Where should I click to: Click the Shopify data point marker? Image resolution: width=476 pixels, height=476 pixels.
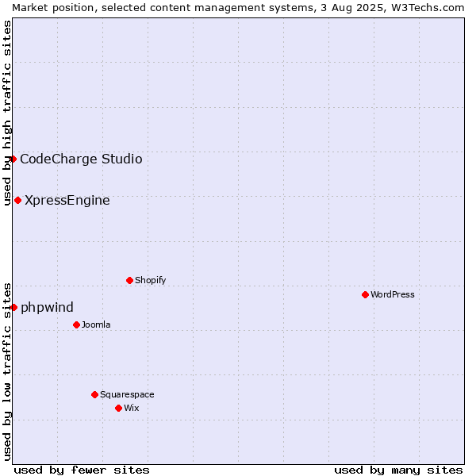pyautogui.click(x=129, y=281)
